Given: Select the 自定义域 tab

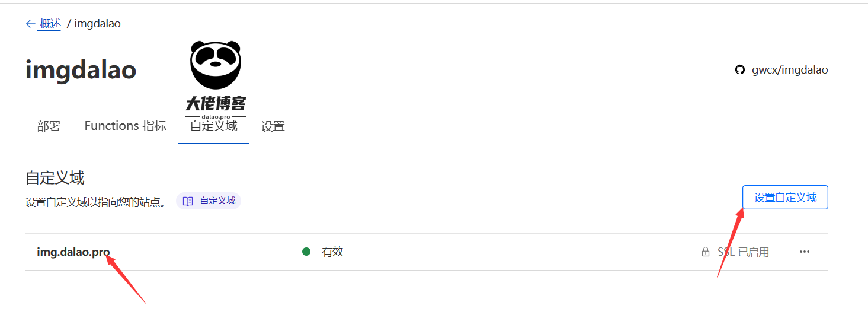Looking at the screenshot, I should [x=213, y=126].
